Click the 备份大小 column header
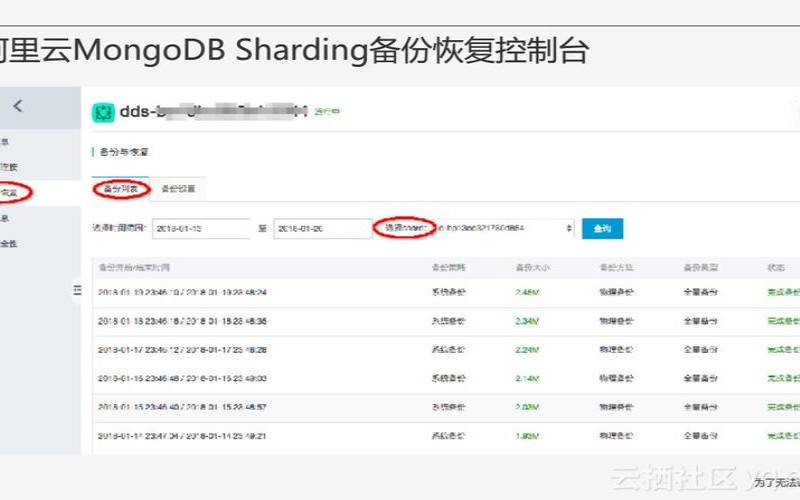This screenshot has height=500, width=800. pos(532,267)
